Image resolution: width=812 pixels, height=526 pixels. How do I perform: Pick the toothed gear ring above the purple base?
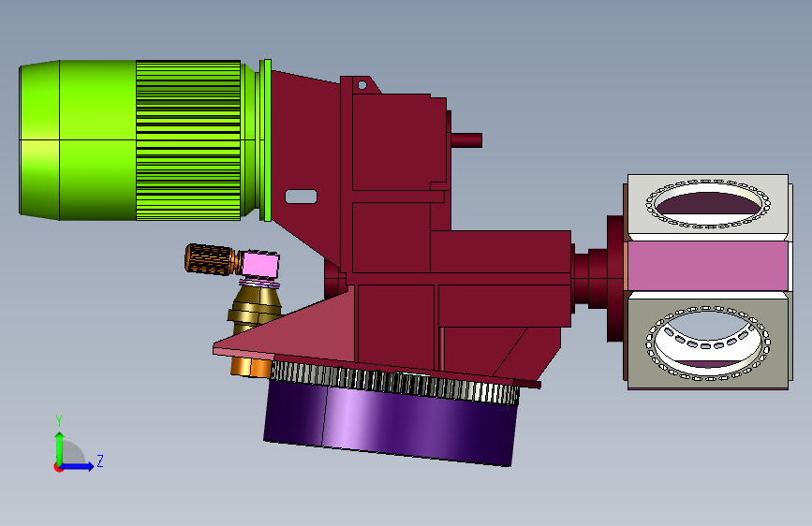pyautogui.click(x=393, y=382)
